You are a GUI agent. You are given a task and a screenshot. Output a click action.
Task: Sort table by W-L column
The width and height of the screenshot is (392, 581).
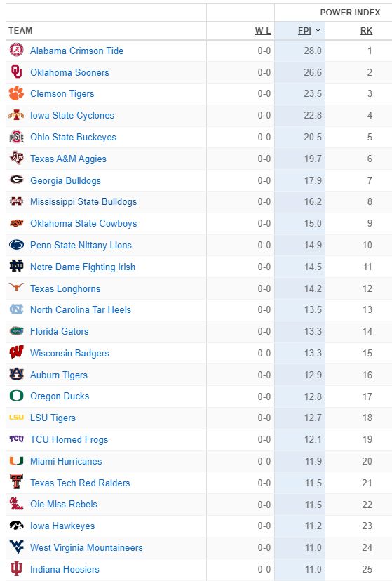tap(263, 31)
